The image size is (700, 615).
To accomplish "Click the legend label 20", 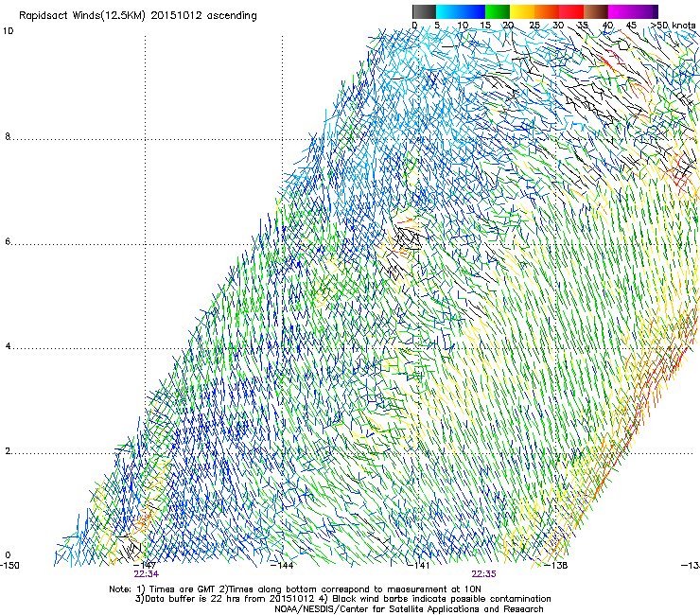I will (x=508, y=26).
